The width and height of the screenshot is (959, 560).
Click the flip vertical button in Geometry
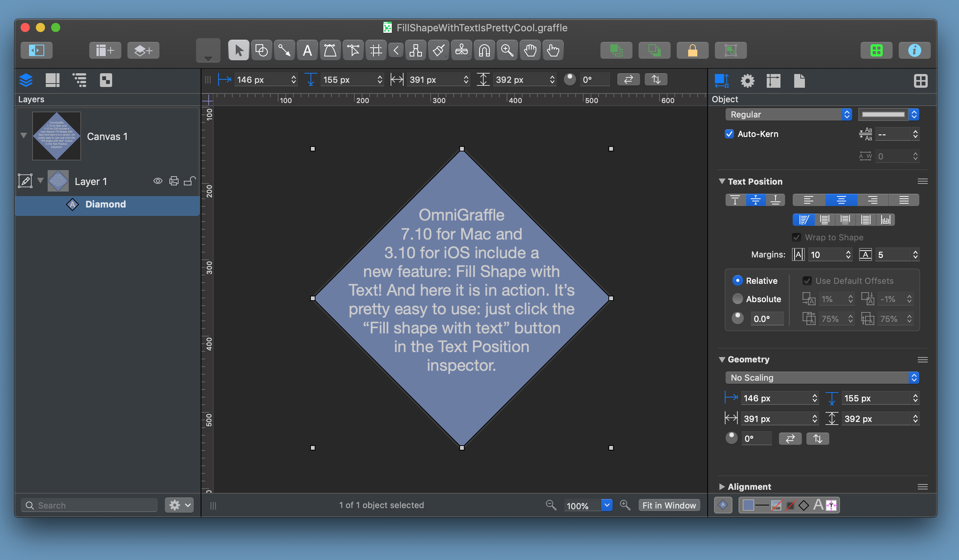[818, 439]
